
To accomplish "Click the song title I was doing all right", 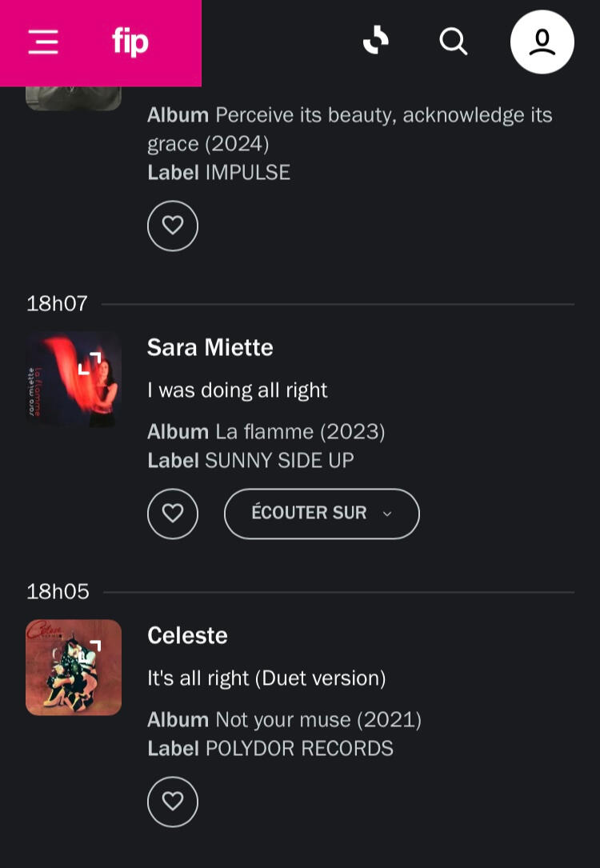I will coord(237,390).
